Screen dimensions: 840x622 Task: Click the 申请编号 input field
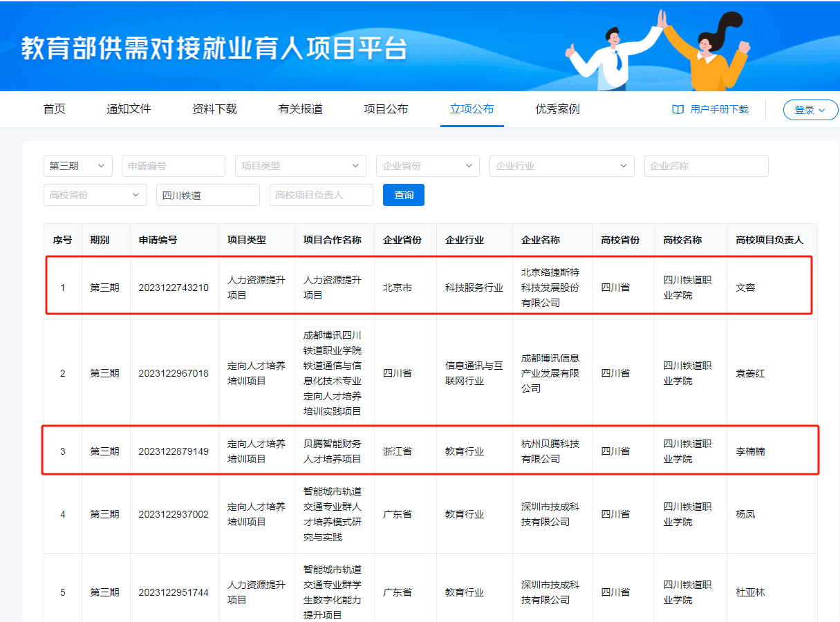[x=173, y=166]
